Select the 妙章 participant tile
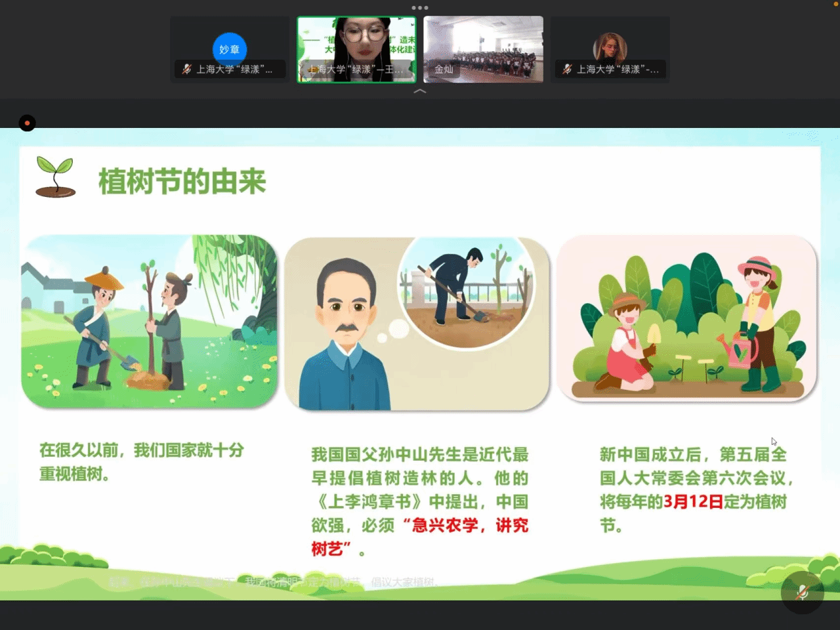 click(x=229, y=49)
